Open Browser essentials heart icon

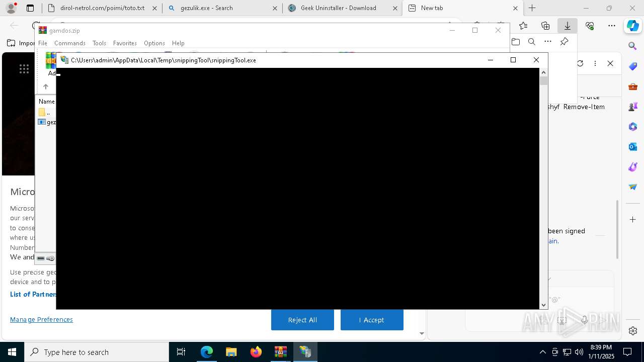pyautogui.click(x=590, y=26)
